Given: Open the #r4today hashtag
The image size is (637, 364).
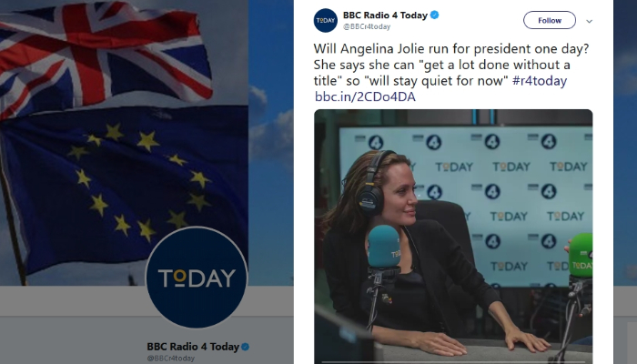Looking at the screenshot, I should point(540,80).
